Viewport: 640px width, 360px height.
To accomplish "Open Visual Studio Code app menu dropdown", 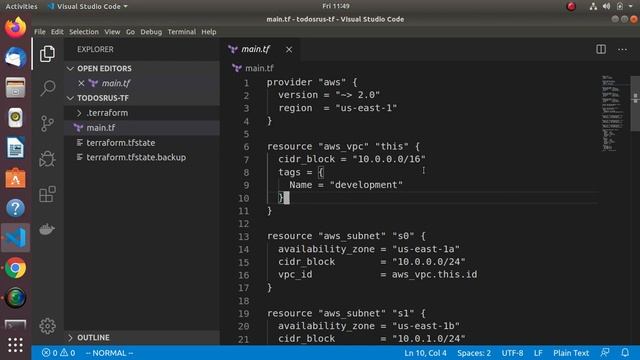I will pos(87,6).
